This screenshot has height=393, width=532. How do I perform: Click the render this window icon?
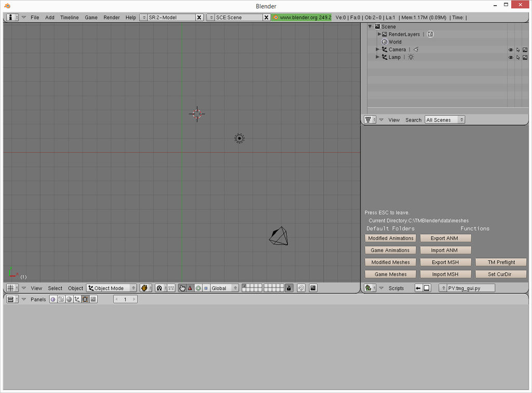[x=313, y=288]
